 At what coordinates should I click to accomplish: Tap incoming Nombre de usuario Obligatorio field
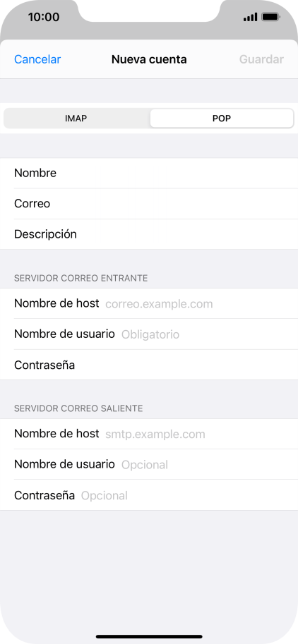coord(149,334)
